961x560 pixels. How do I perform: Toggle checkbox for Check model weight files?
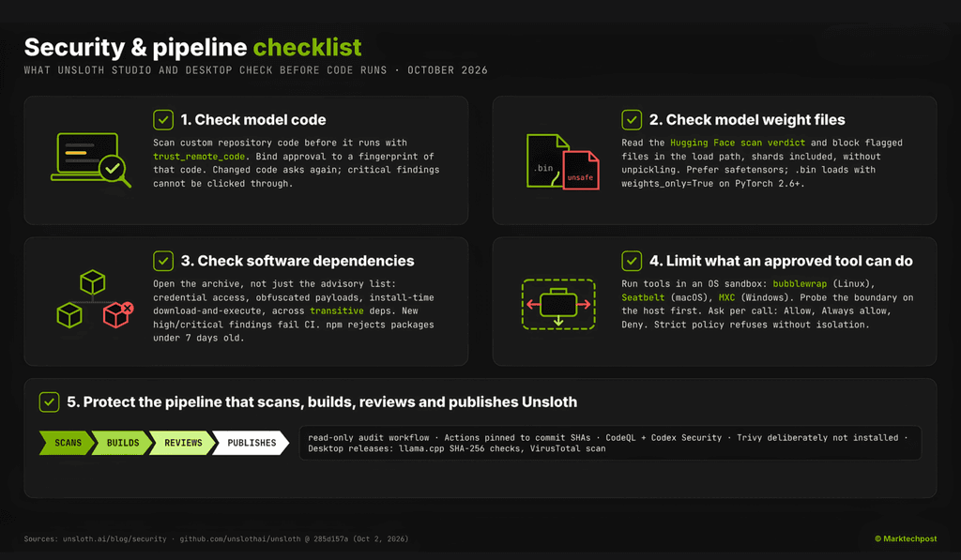click(632, 119)
